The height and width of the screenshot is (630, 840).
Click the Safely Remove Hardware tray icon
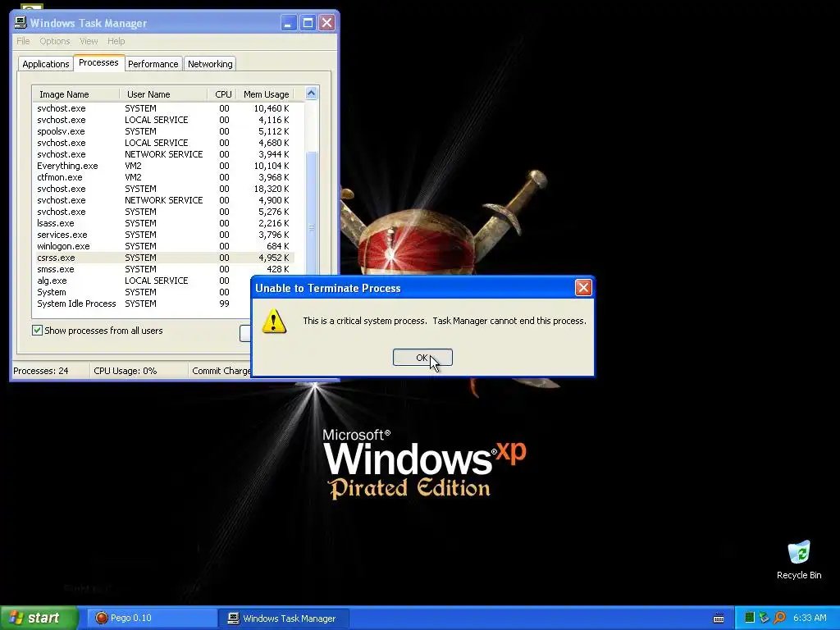pos(764,619)
